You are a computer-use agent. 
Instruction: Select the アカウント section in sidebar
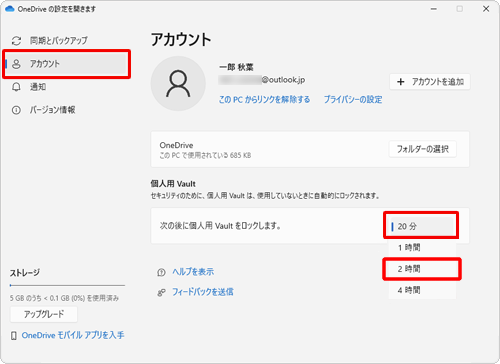point(67,64)
